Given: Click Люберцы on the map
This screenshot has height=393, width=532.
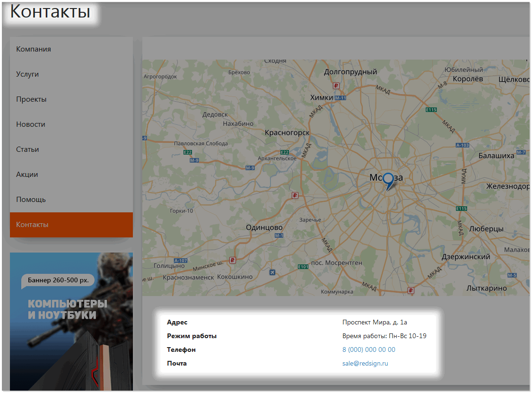Looking at the screenshot, I should [486, 229].
